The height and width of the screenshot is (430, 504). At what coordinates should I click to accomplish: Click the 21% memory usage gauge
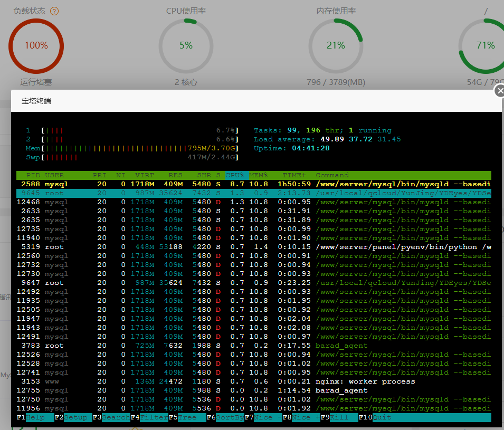[x=336, y=45]
